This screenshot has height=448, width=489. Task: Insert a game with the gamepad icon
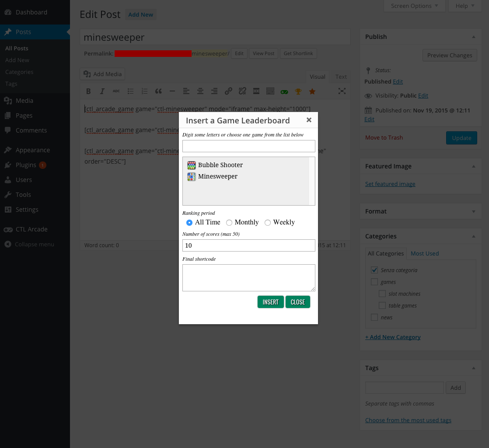pos(284,91)
